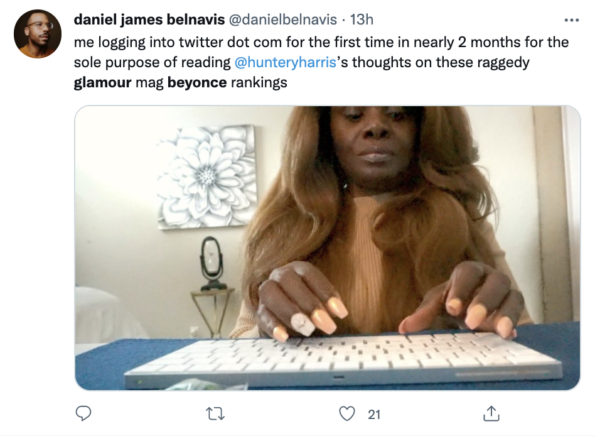
Task: Click the flower painting in the photo
Action: click(206, 177)
